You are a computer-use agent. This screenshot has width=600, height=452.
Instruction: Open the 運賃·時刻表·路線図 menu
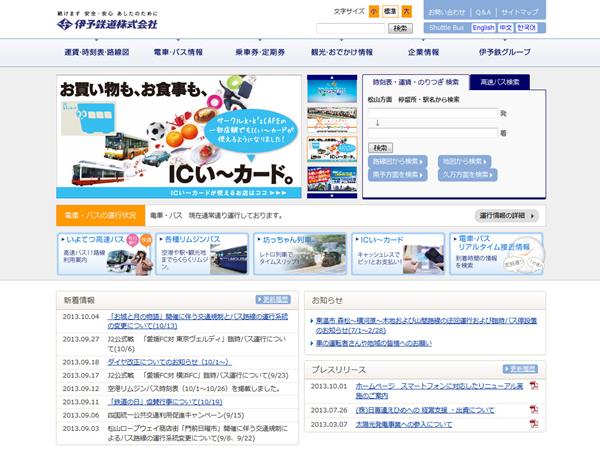coord(96,52)
